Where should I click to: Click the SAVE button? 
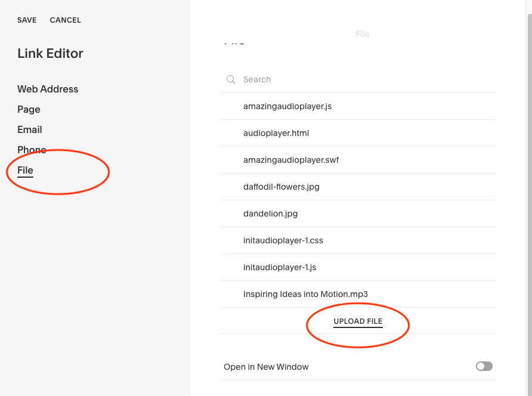click(x=27, y=20)
